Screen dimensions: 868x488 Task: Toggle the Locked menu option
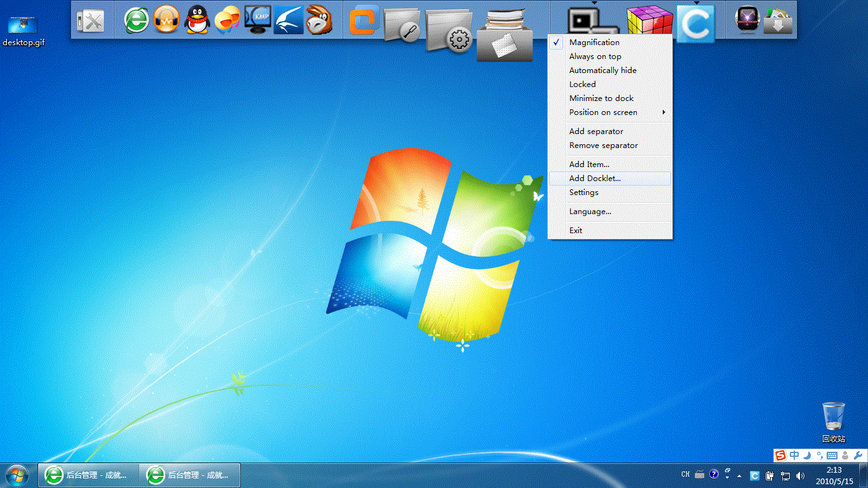[610, 85]
